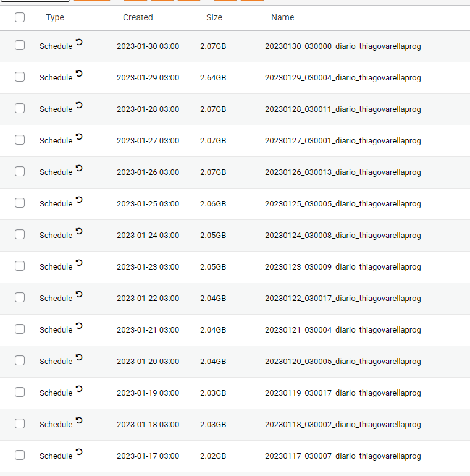Click restore icon for 2023-01-19 backup
Viewport: 470px width, 476px height.
point(79,389)
